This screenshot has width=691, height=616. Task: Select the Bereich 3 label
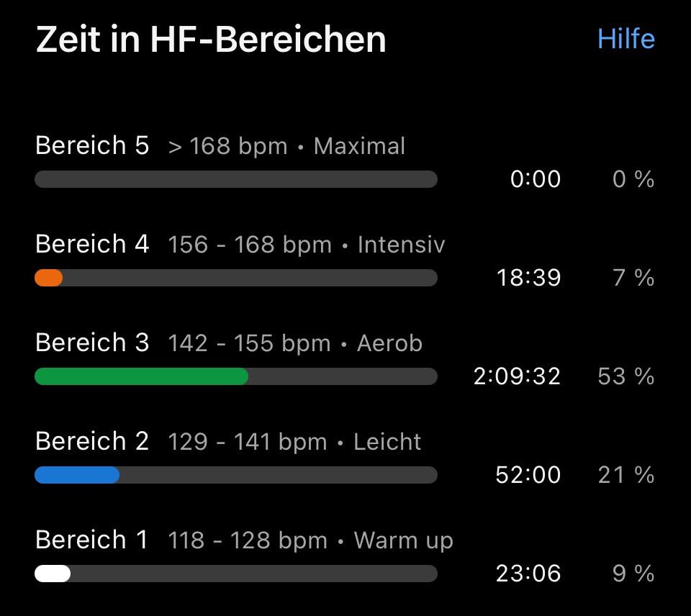click(x=92, y=343)
